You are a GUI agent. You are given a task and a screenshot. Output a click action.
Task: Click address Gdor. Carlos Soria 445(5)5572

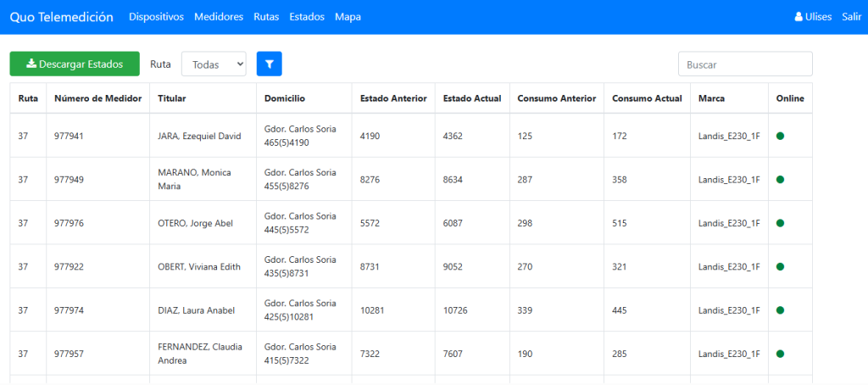coord(300,223)
